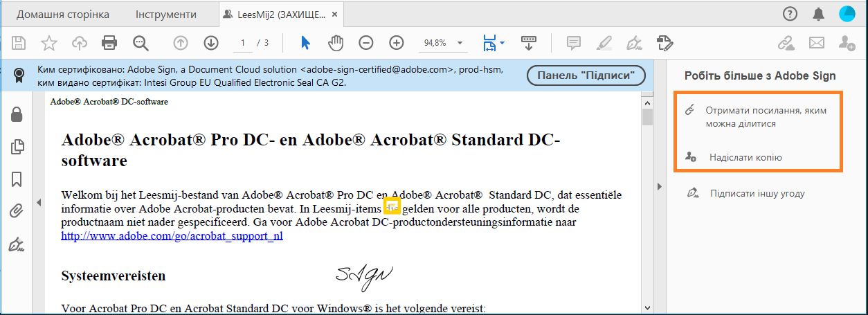Click the stamp tool icon
The height and width of the screenshot is (315, 868).
[x=664, y=43]
